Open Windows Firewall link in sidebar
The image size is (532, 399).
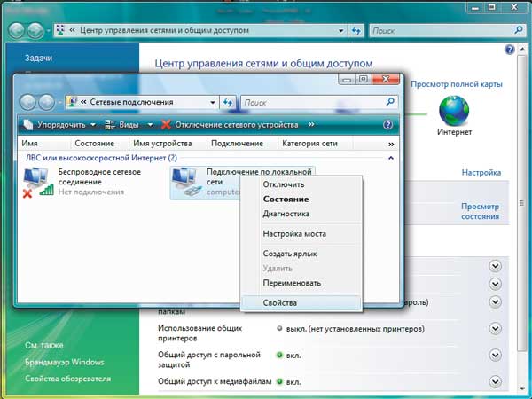(x=65, y=362)
